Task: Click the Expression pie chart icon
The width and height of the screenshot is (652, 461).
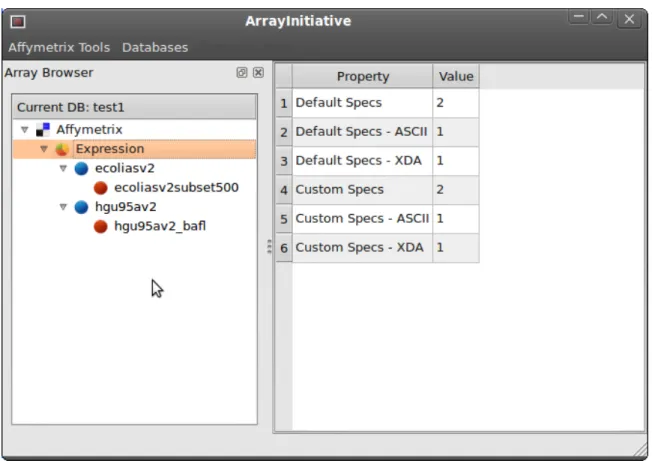Action: point(62,149)
